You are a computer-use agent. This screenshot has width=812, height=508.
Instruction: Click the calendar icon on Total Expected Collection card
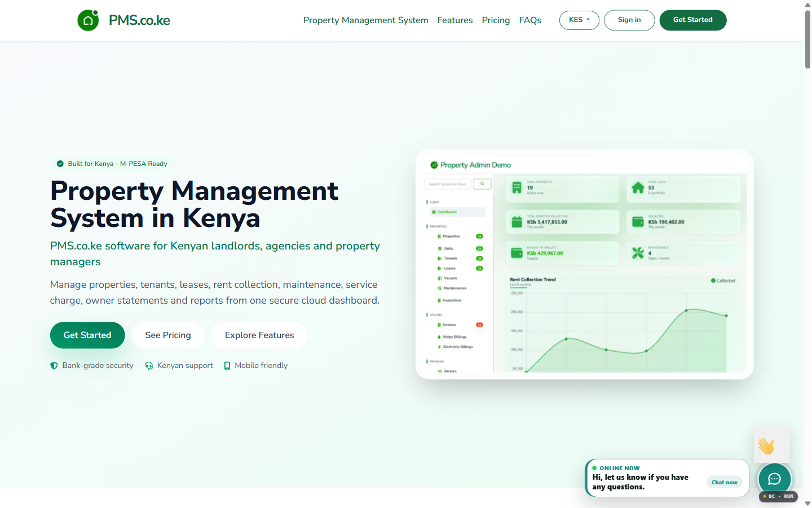(517, 222)
